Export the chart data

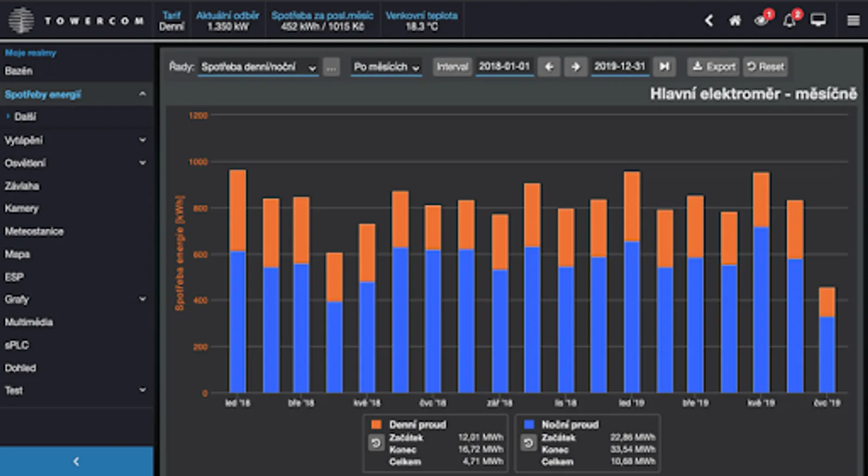(714, 67)
